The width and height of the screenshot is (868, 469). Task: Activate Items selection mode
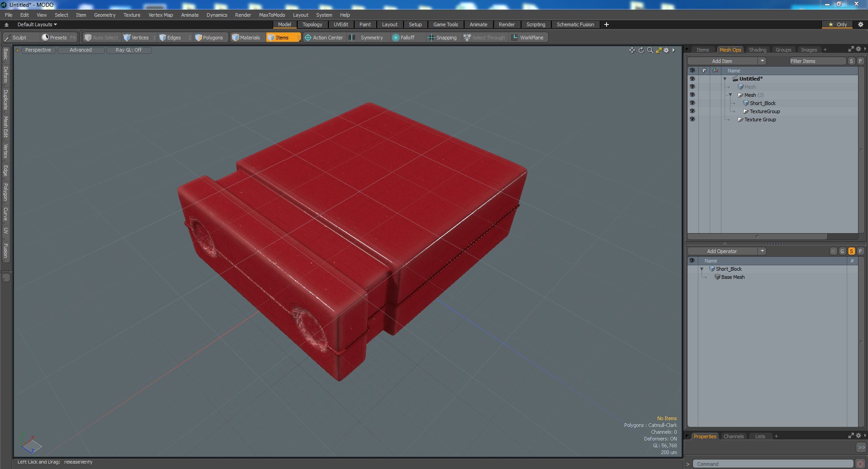[283, 38]
